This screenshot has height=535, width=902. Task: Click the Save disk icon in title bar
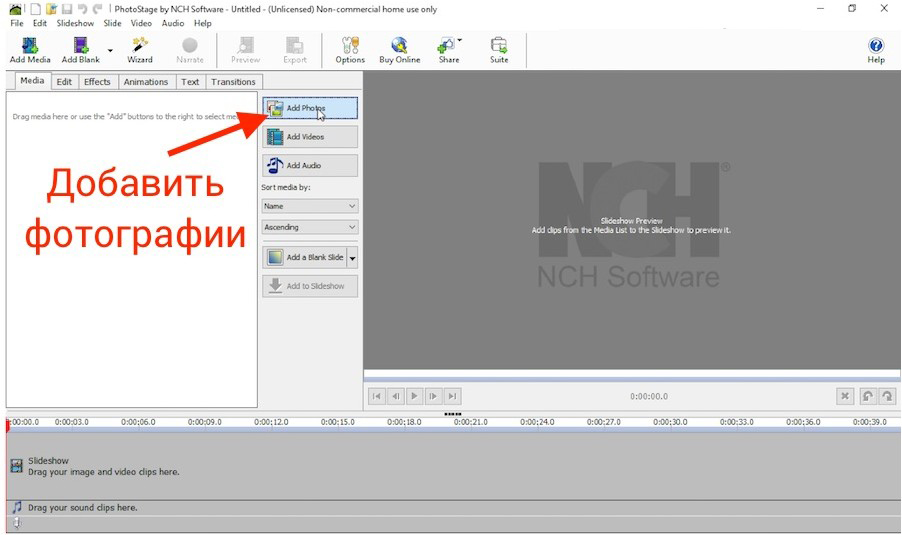coord(67,9)
